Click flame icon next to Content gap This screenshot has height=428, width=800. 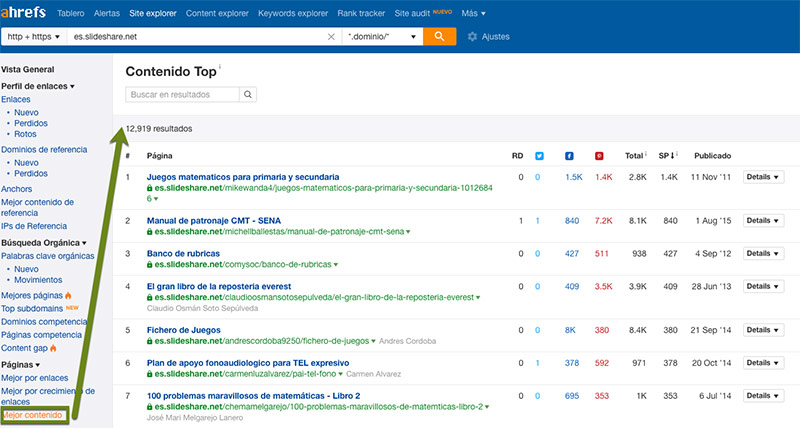click(x=54, y=348)
